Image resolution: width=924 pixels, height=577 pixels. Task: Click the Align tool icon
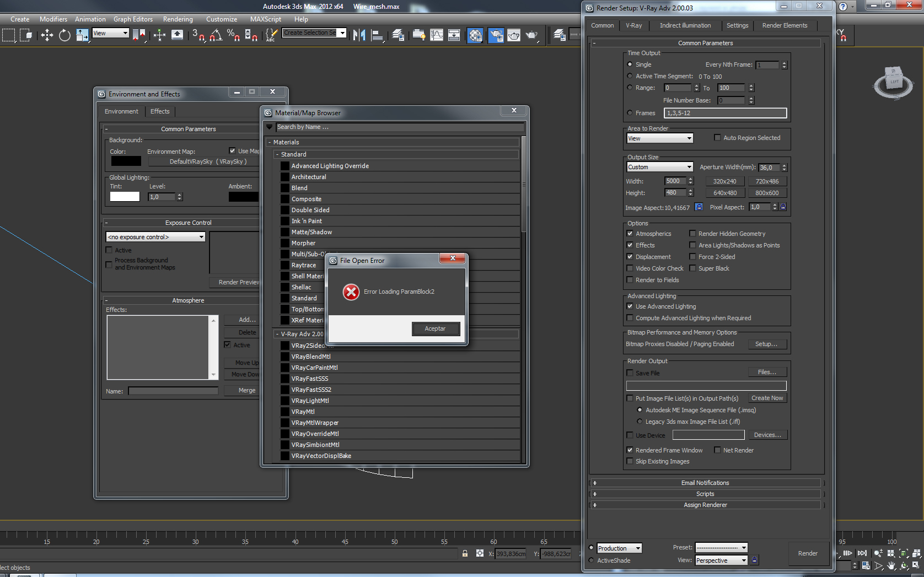point(378,35)
